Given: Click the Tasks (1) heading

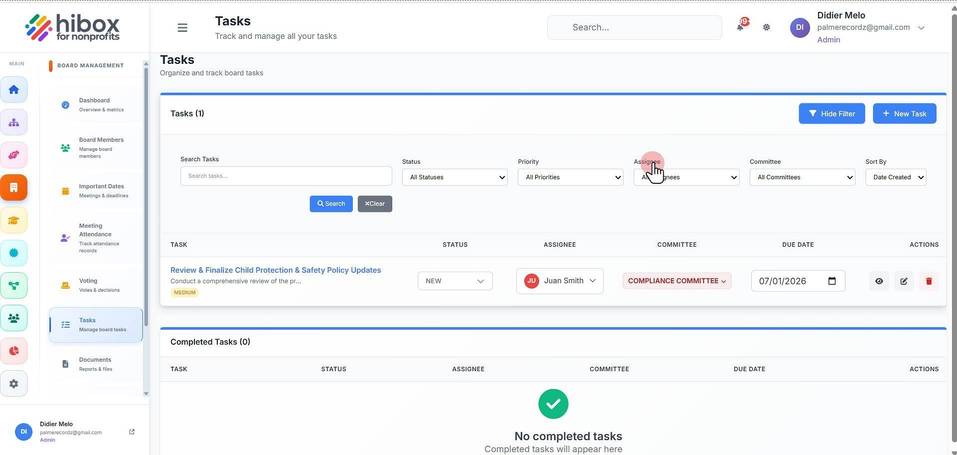Looking at the screenshot, I should pos(187,114).
